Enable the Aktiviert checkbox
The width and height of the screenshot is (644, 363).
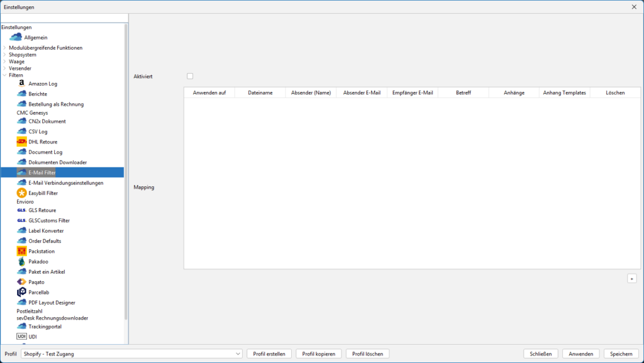tap(190, 76)
